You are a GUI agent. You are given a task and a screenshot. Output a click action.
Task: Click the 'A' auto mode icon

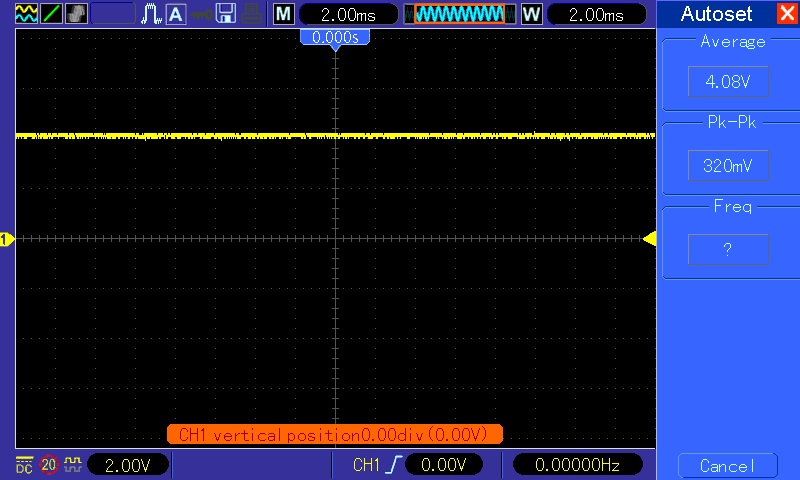[176, 14]
